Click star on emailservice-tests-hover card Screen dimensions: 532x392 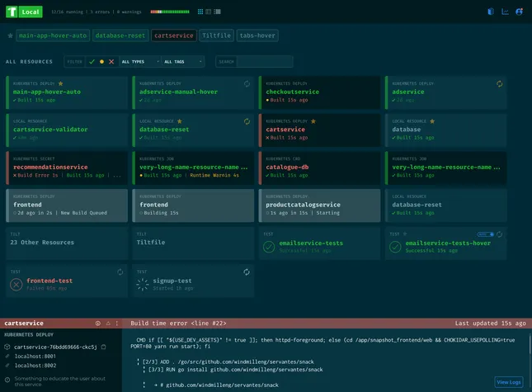[x=404, y=234]
